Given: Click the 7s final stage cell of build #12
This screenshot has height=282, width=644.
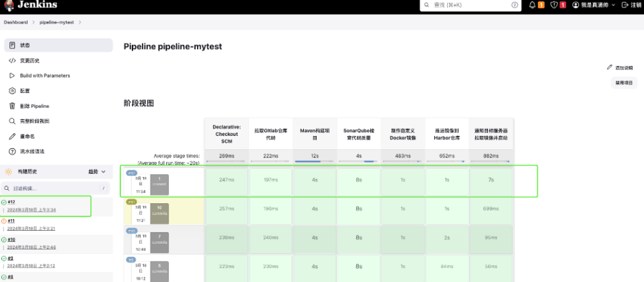Looking at the screenshot, I should [491, 180].
